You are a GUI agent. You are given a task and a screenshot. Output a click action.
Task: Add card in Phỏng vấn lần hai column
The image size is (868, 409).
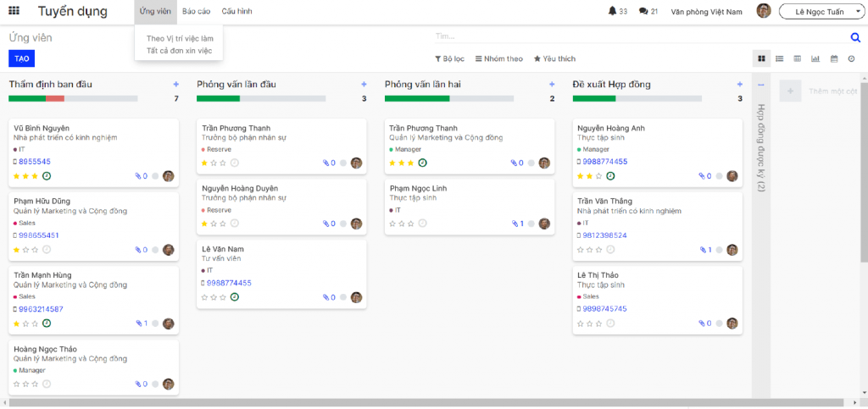click(552, 85)
